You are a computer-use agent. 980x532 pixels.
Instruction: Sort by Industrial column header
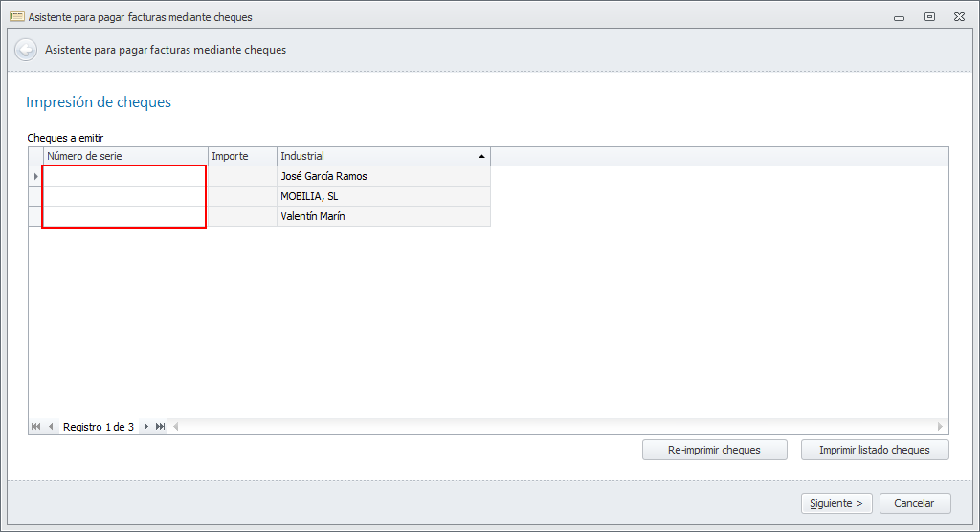tap(383, 156)
